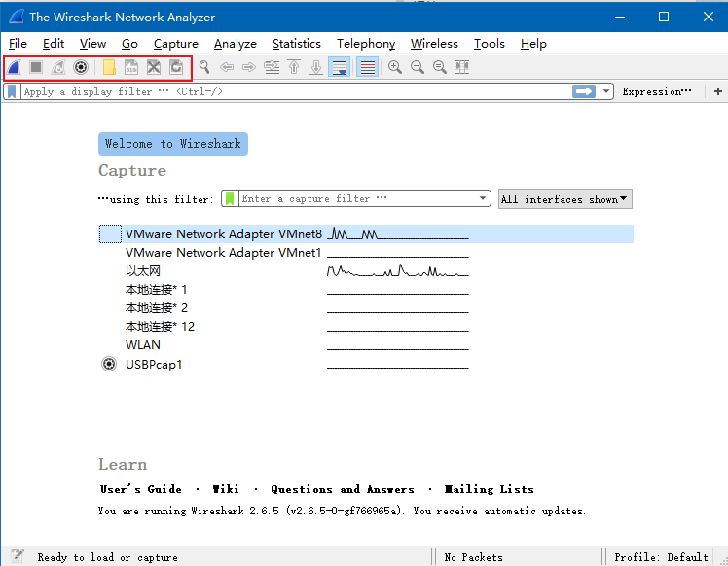Save this capture file icon
Screen dimensions: 728x566
(131, 67)
